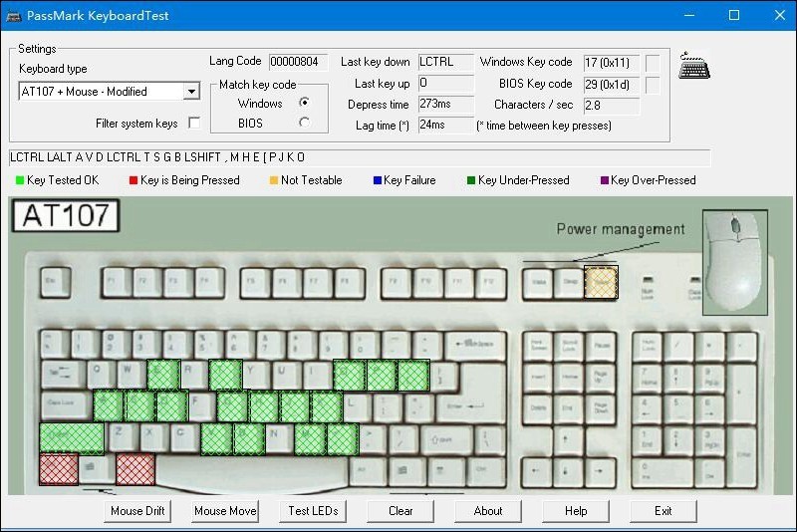Click the untested W key on the keyboard image
Image resolution: width=797 pixels, height=532 pixels.
[132, 374]
